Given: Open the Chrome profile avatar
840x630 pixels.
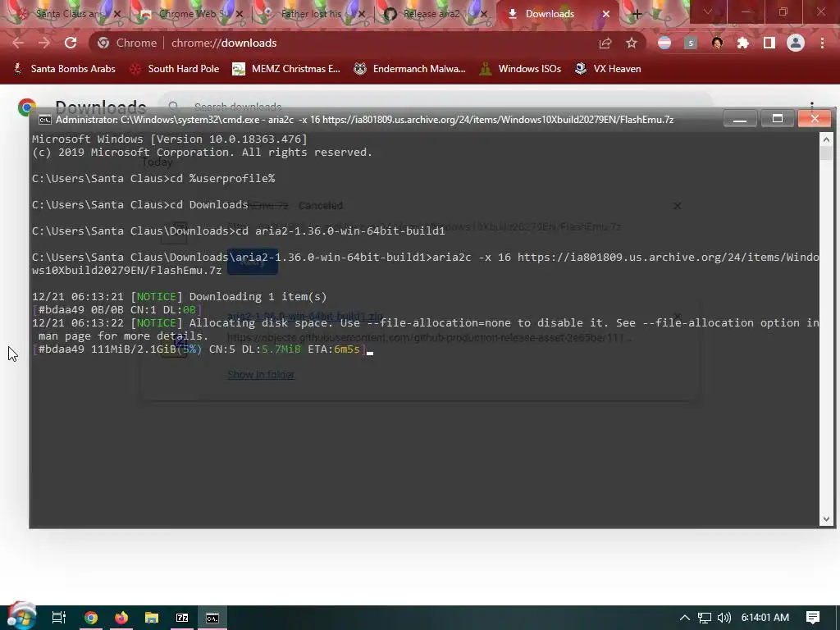Looking at the screenshot, I should tap(796, 43).
